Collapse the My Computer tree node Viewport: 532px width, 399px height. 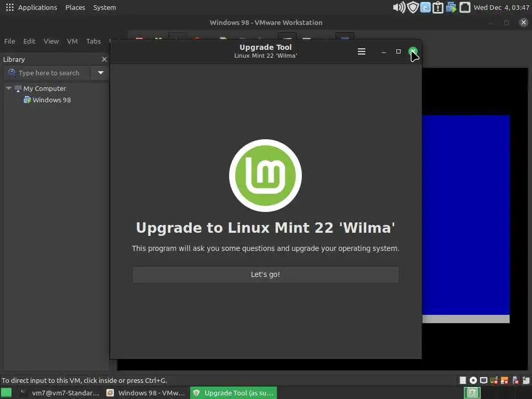[x=9, y=88]
